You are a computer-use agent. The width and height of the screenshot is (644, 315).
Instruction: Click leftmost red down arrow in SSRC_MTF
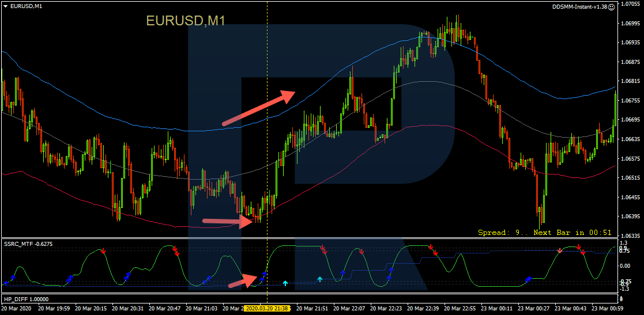[x=103, y=251]
